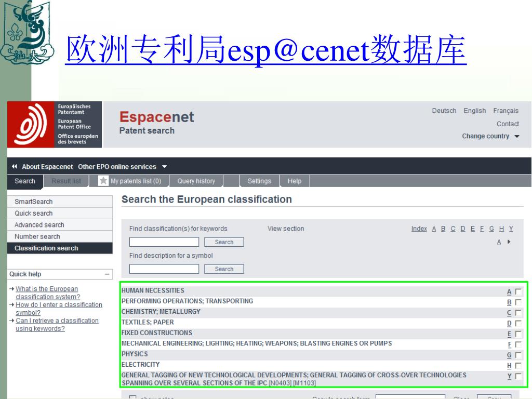Select SmartSearch in the sidebar
Screen dimensions: 532x399
click(x=60, y=202)
